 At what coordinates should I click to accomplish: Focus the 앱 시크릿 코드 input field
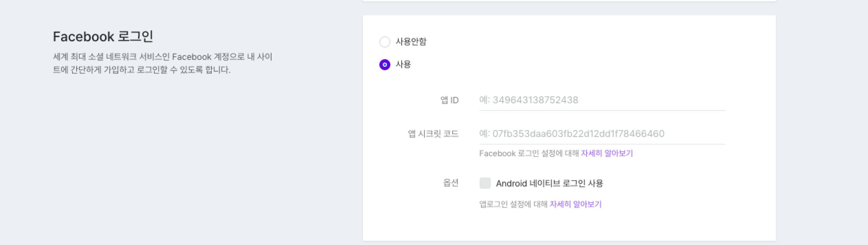click(x=602, y=134)
